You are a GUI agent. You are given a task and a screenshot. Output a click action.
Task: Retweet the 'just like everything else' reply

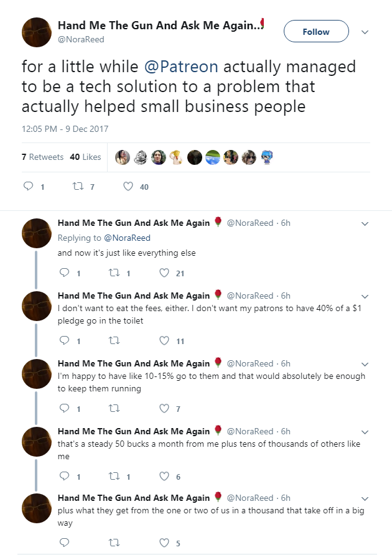tap(114, 273)
